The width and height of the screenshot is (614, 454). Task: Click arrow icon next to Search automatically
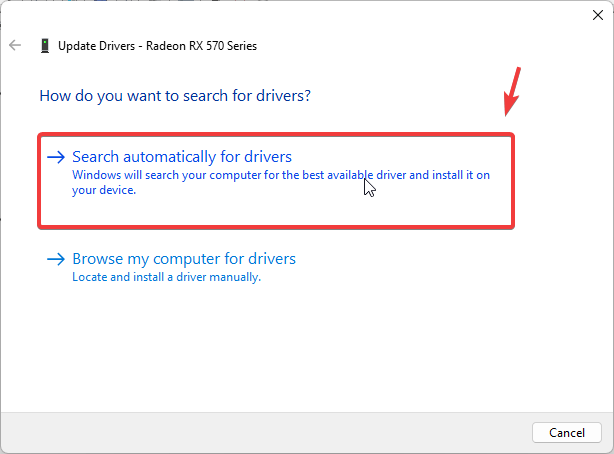(x=56, y=157)
